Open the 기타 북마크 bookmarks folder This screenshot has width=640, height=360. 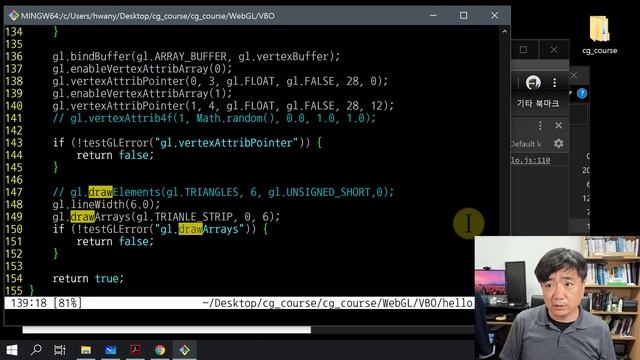[x=538, y=103]
